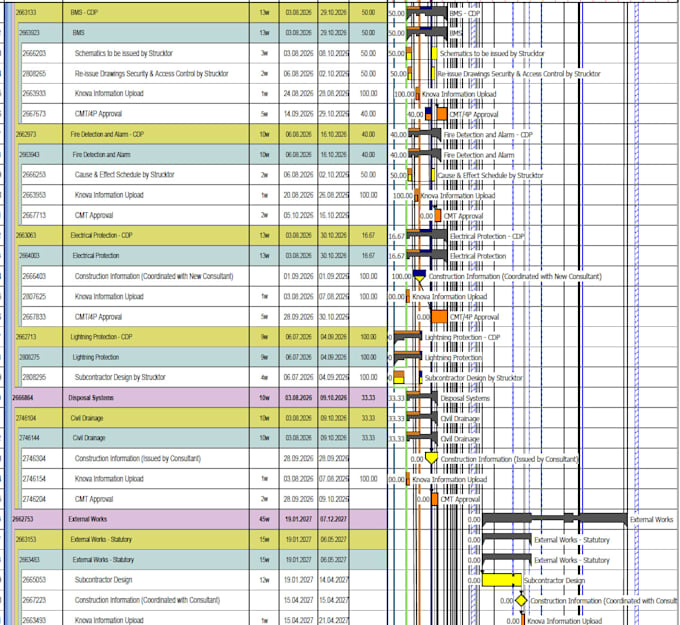This screenshot has width=680, height=625.
Task: Select start date 14.09.2026 cell
Action: click(x=298, y=114)
